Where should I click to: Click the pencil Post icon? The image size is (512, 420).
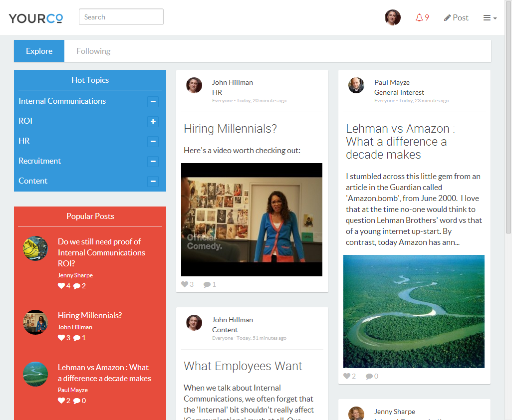tap(448, 18)
